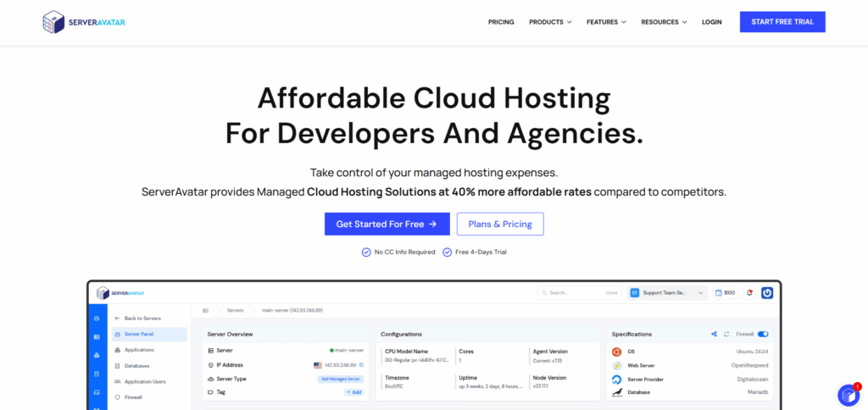Click the ServerAvatar logo inside the dashboard preview
This screenshot has width=868, height=410.
pos(120,293)
